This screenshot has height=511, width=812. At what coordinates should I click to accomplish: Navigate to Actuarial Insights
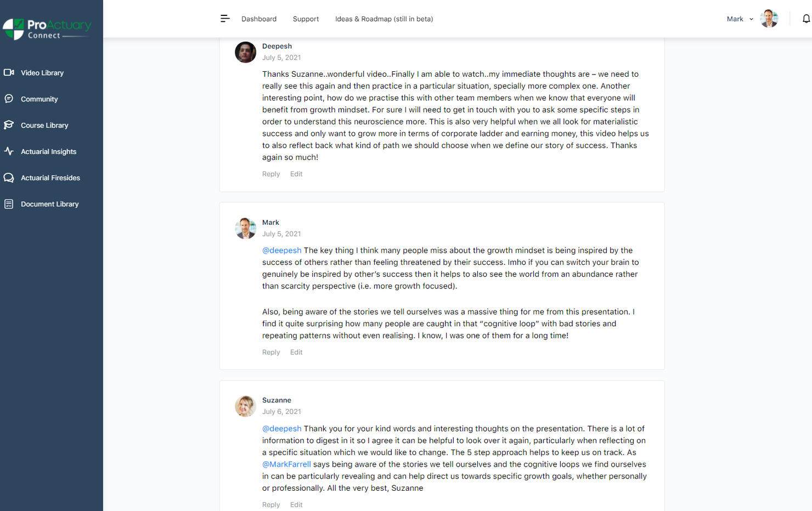(48, 151)
